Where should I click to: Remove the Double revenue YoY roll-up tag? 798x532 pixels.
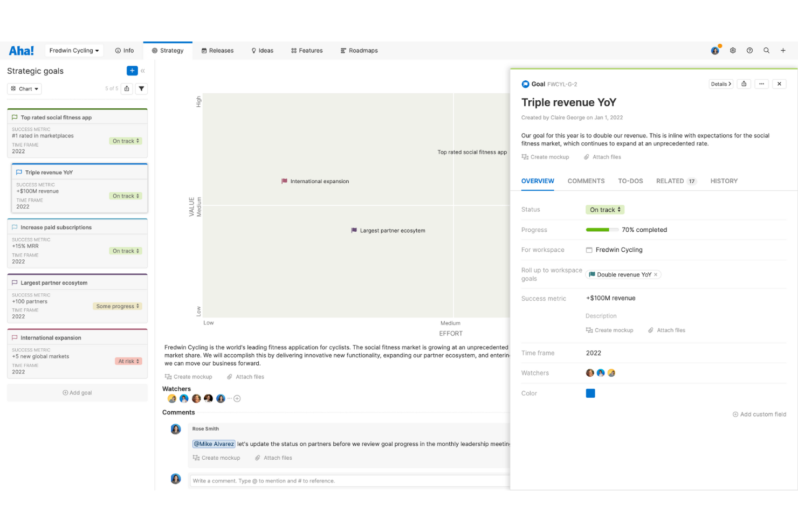pyautogui.click(x=656, y=275)
